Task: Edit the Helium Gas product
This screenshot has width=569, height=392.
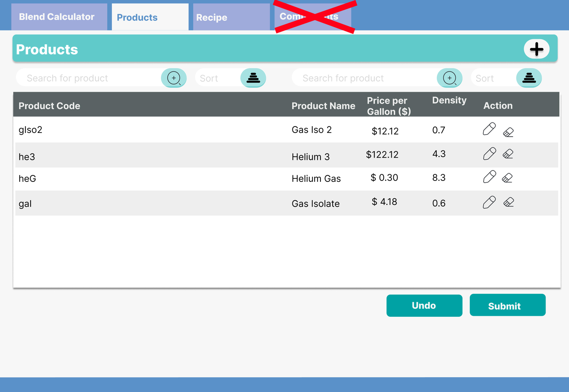Action: click(489, 177)
